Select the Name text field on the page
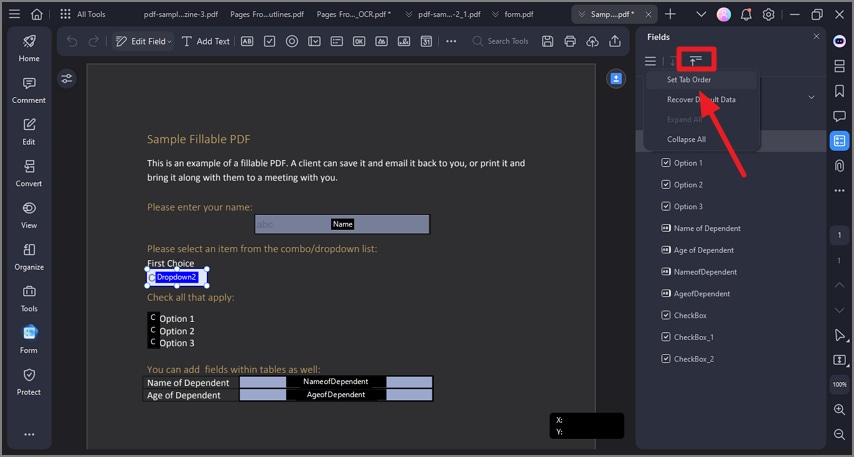This screenshot has width=854, height=457. 342,224
